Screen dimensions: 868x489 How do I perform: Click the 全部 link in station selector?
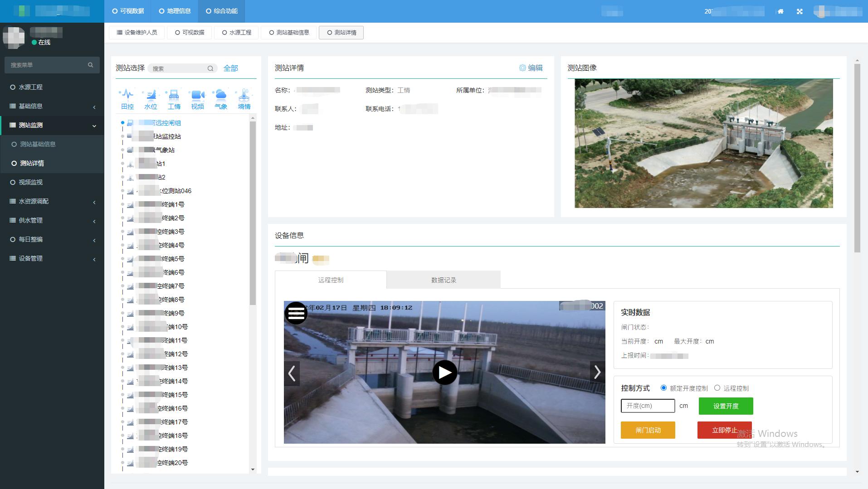230,68
